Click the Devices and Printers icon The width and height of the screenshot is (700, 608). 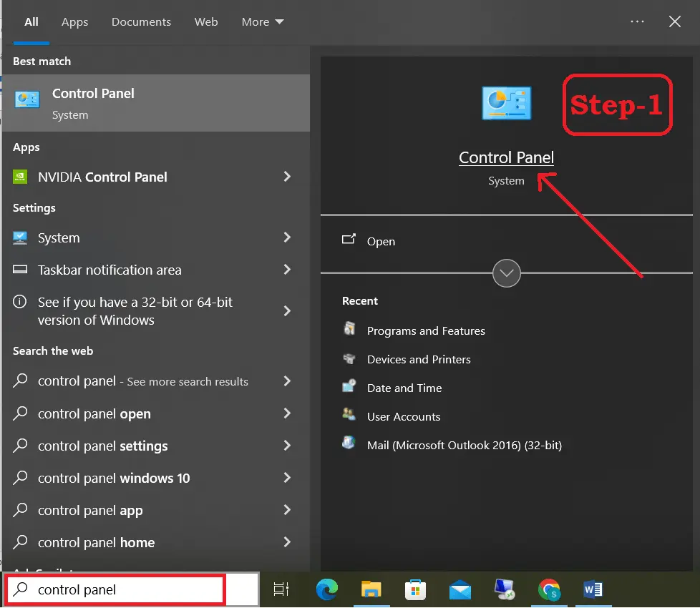(x=349, y=358)
